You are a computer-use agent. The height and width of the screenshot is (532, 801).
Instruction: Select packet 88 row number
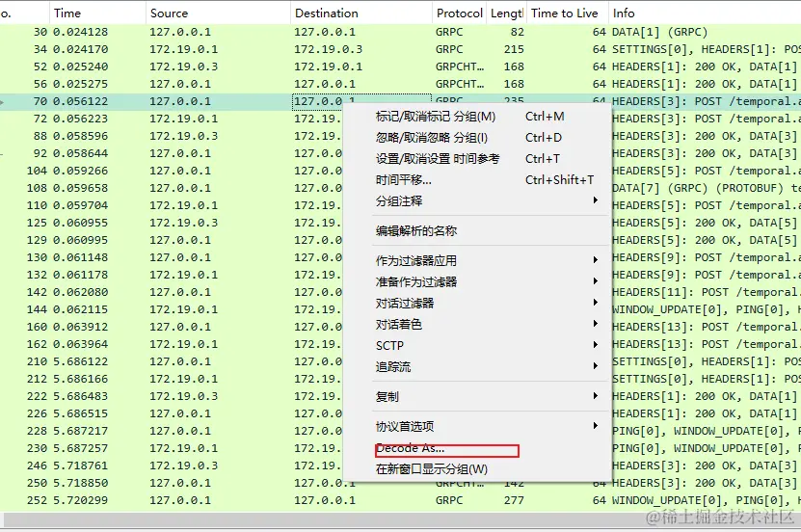coord(40,136)
